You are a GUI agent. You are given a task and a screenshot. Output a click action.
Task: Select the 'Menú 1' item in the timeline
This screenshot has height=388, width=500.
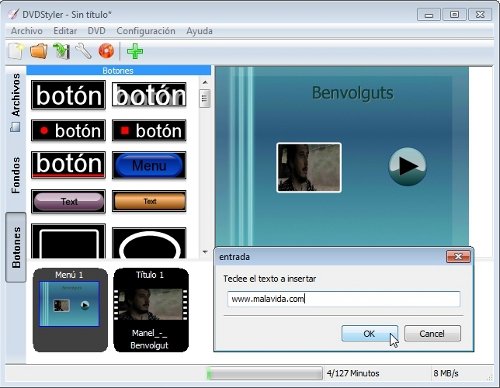pyautogui.click(x=70, y=310)
